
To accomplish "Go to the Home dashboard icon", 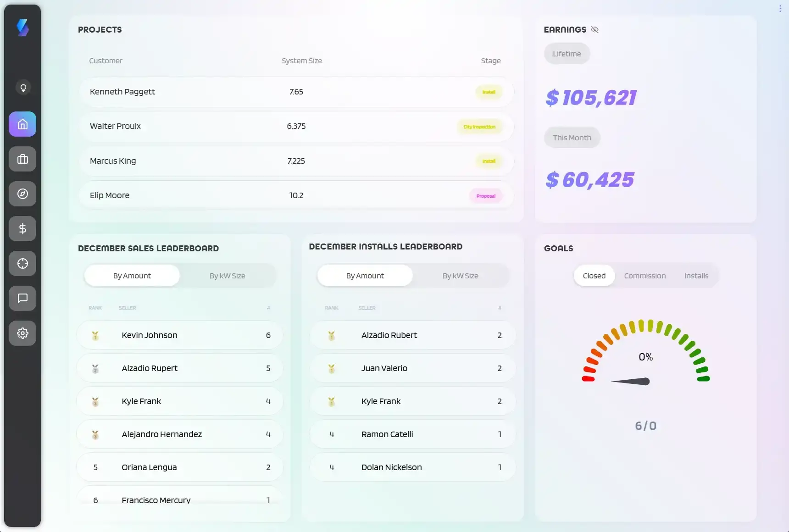I will (22, 124).
